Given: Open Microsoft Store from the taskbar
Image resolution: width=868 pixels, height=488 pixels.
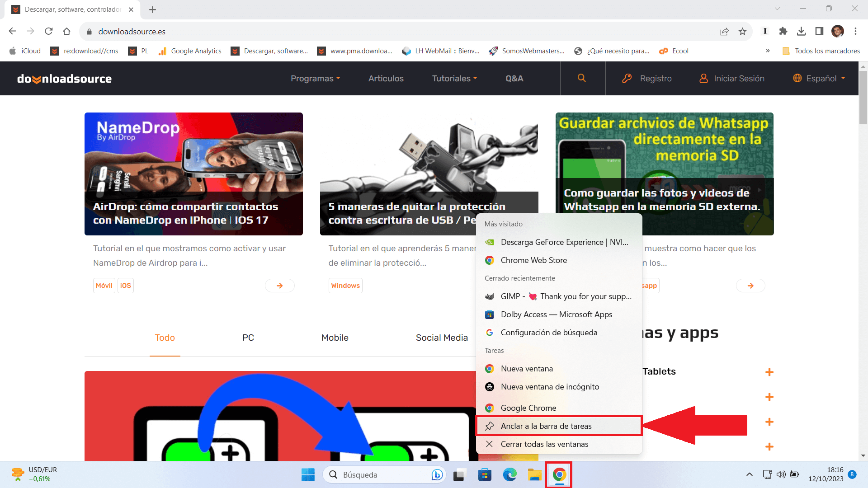Looking at the screenshot, I should (x=485, y=474).
